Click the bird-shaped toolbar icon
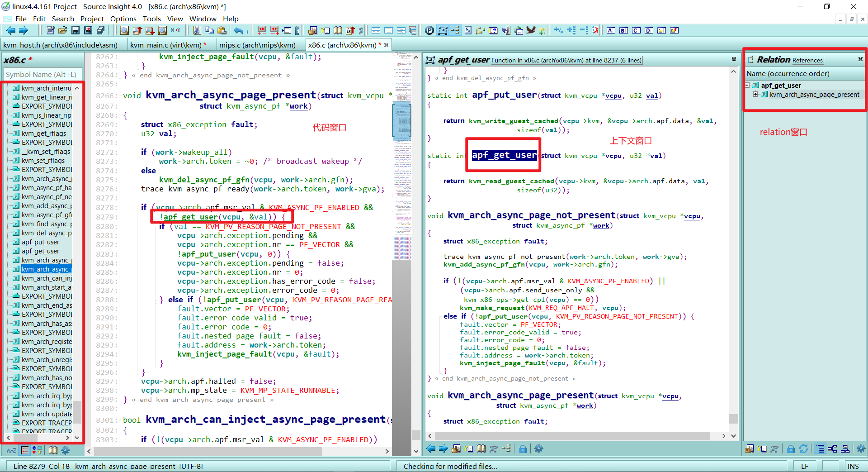This screenshot has width=868, height=472. 531,30
